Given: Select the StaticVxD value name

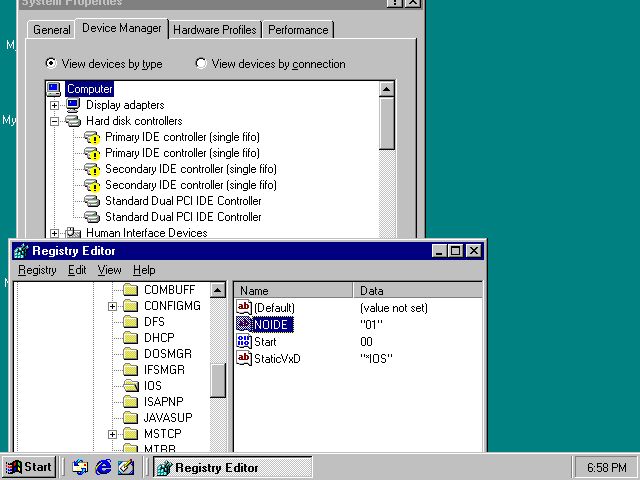Looking at the screenshot, I should coord(277,359).
